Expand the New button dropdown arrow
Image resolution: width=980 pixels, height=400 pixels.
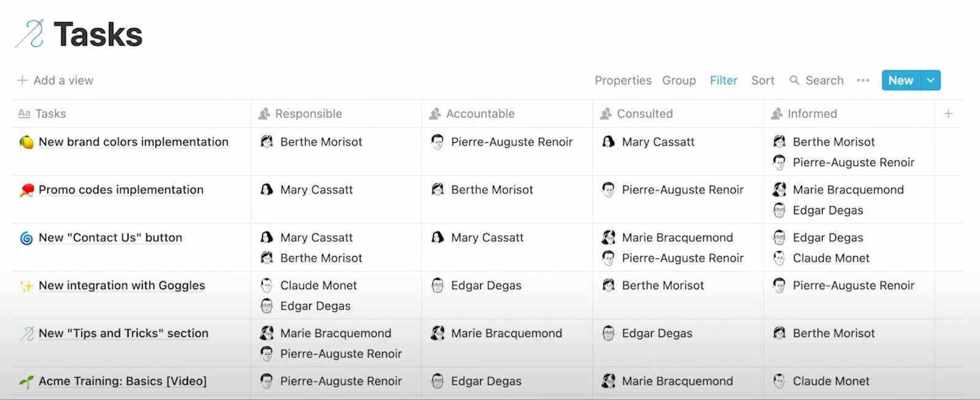coord(930,80)
